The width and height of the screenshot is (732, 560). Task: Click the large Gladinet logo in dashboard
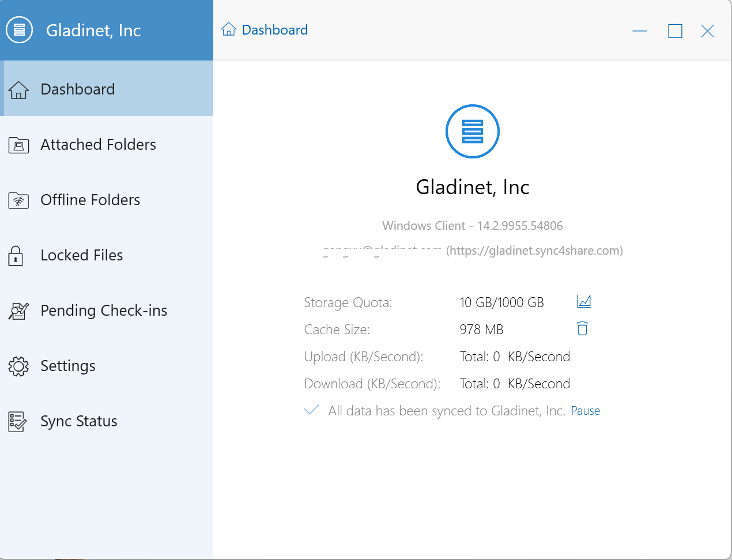click(x=473, y=131)
